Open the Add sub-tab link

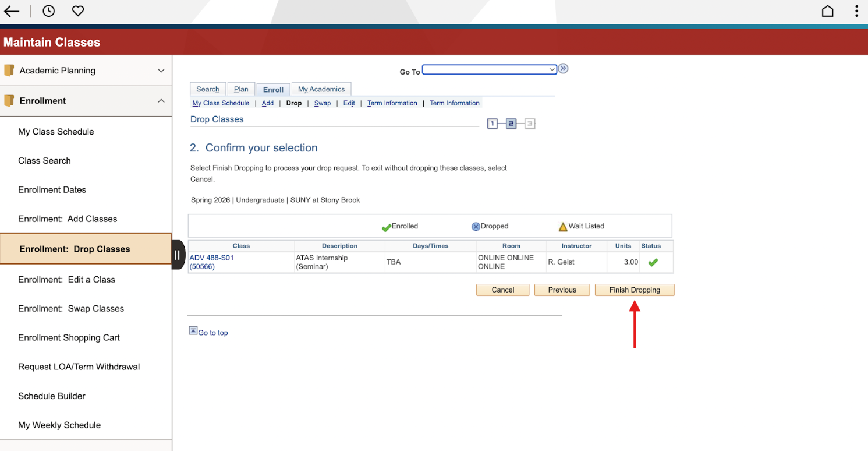pyautogui.click(x=268, y=103)
